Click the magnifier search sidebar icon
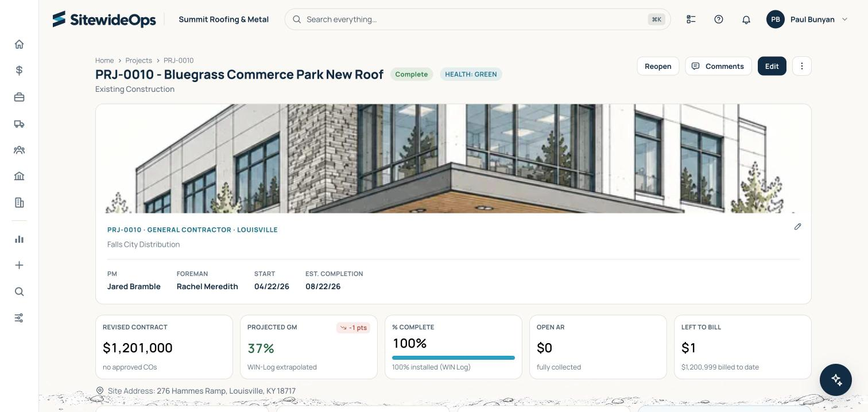The image size is (868, 412). 19,291
